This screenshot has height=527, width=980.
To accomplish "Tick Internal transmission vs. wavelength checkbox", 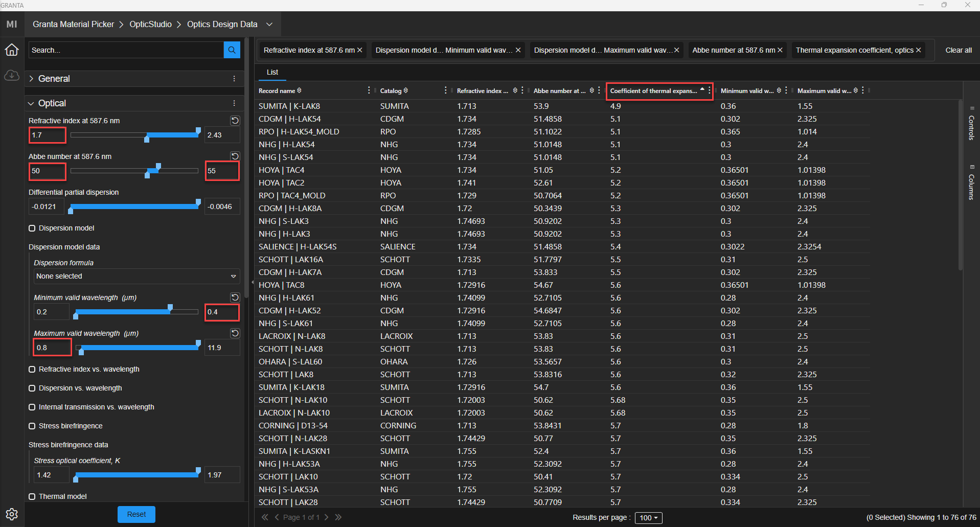I will pos(32,407).
